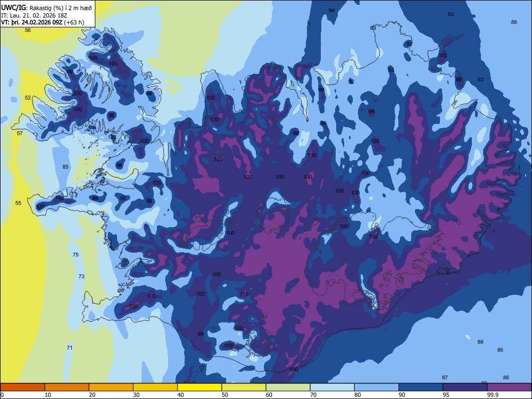Click the legend scale label "70"

[313, 395]
